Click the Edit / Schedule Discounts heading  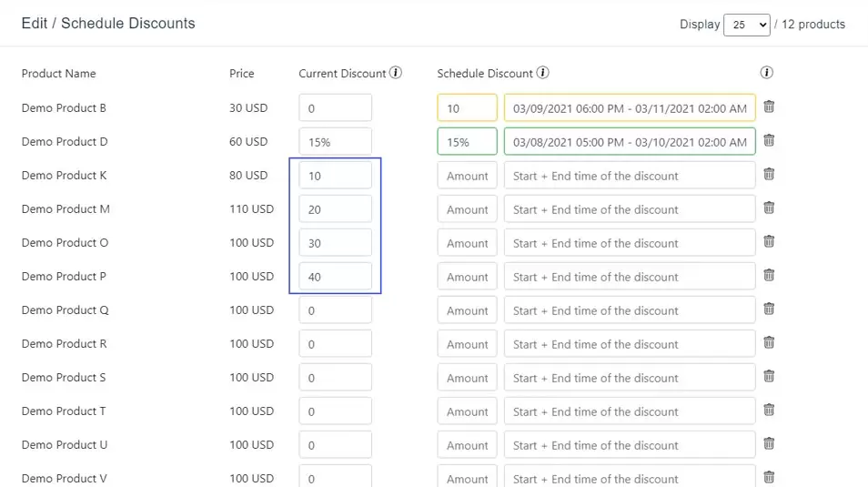pos(108,24)
